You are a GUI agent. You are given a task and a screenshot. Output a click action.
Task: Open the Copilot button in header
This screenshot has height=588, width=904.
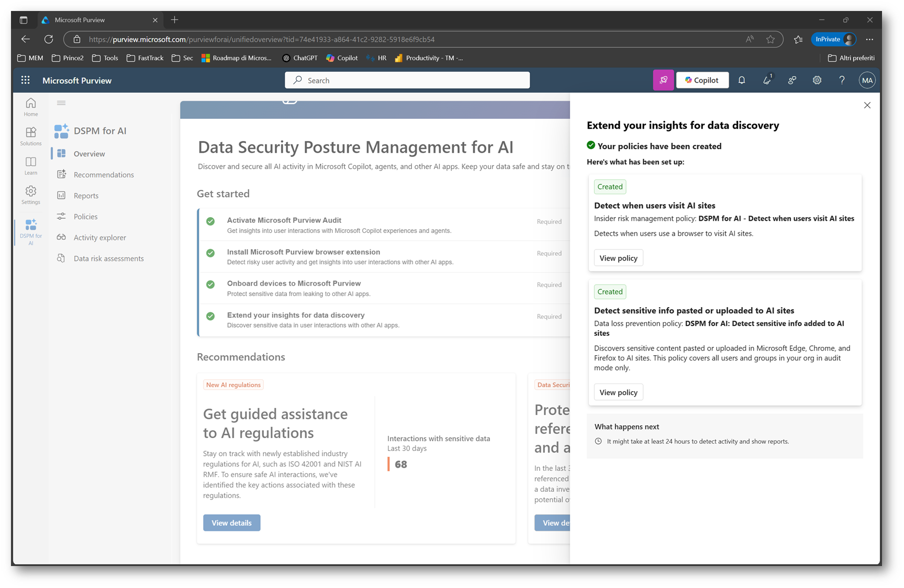[x=702, y=80]
